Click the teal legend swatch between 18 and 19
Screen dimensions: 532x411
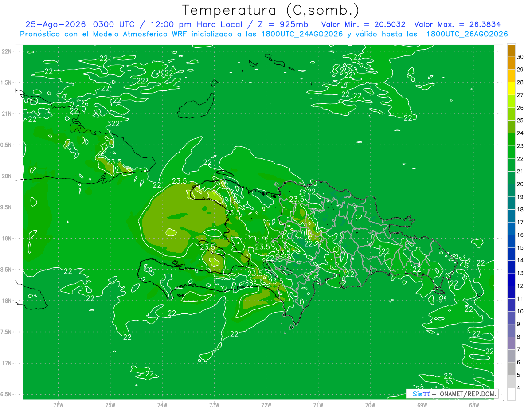pos(511,203)
